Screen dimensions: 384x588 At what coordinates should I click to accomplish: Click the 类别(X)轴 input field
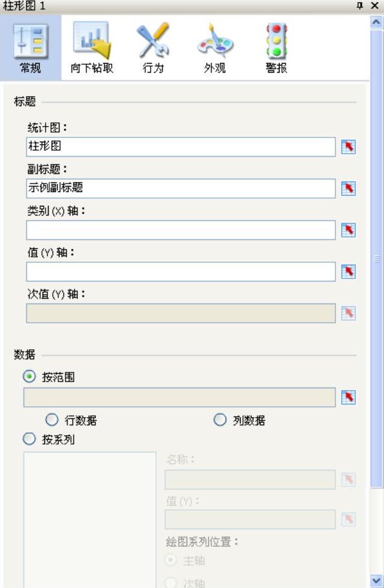coord(181,230)
